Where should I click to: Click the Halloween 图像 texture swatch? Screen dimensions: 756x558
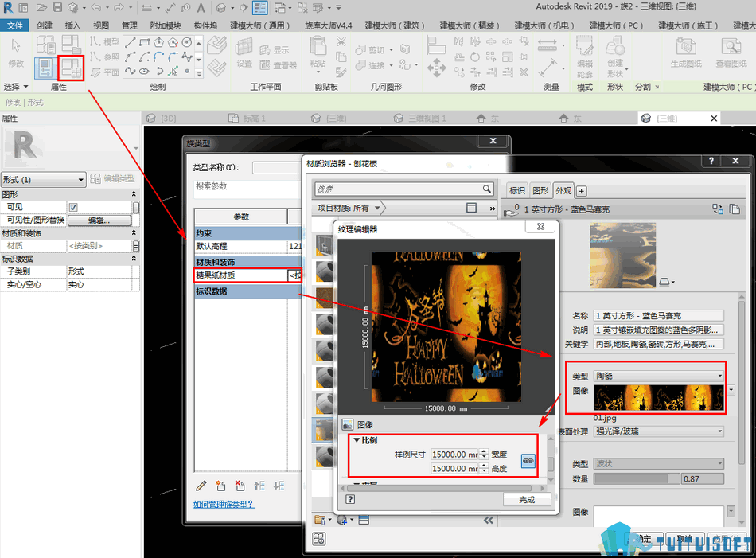659,398
